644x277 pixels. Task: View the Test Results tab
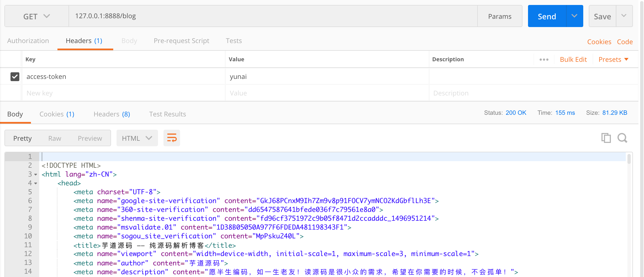click(167, 114)
